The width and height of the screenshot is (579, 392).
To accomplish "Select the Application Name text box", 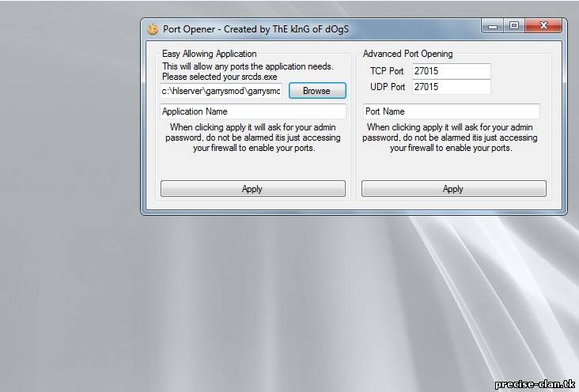I will [x=252, y=111].
